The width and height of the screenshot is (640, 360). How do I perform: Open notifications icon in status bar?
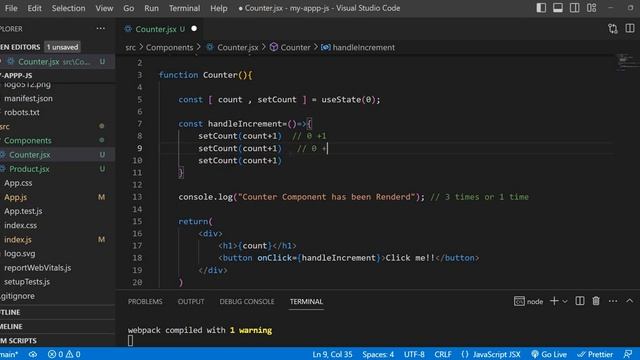[x=628, y=354]
